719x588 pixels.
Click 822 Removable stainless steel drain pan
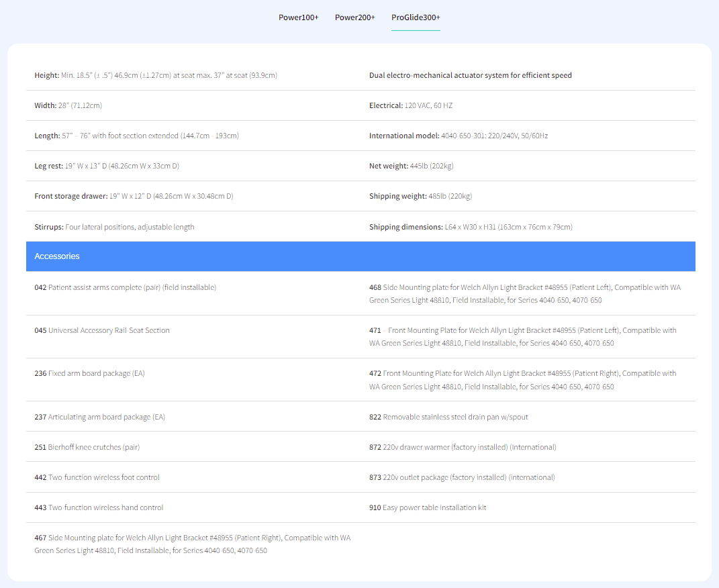click(448, 417)
